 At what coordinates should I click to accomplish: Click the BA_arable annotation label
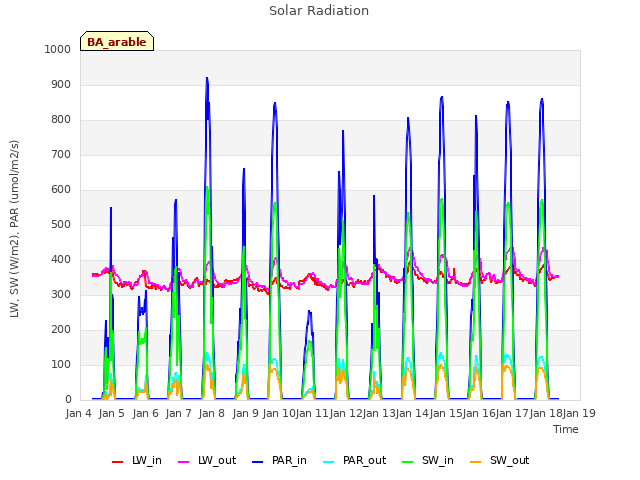click(117, 42)
